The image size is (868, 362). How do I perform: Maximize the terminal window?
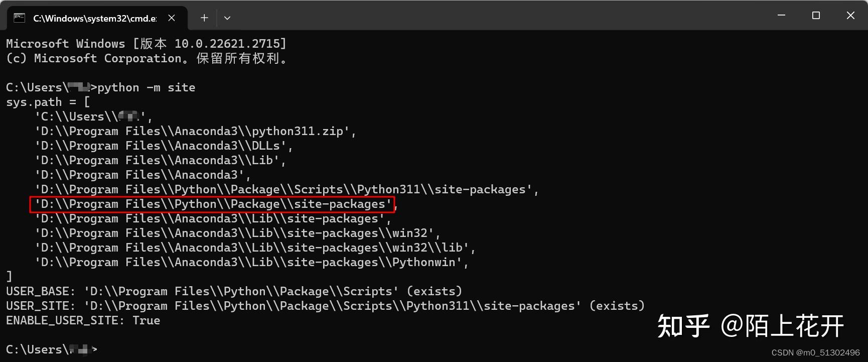pyautogui.click(x=816, y=16)
